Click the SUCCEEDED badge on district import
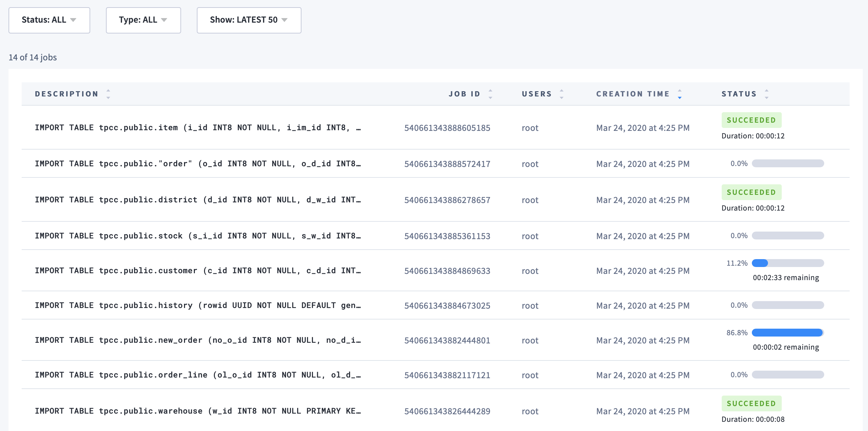 [x=752, y=192]
